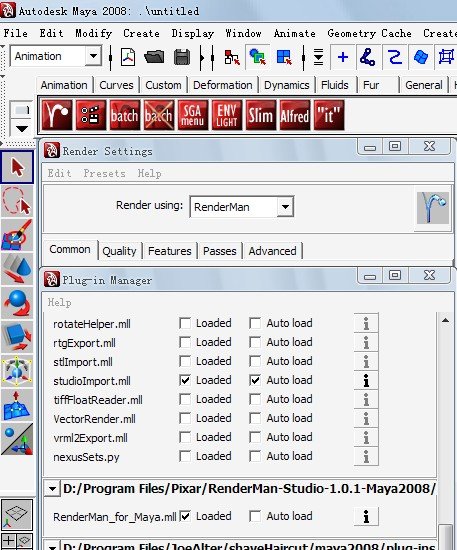
Task: Check Loaded for vrml2Export.mll
Action: [185, 437]
